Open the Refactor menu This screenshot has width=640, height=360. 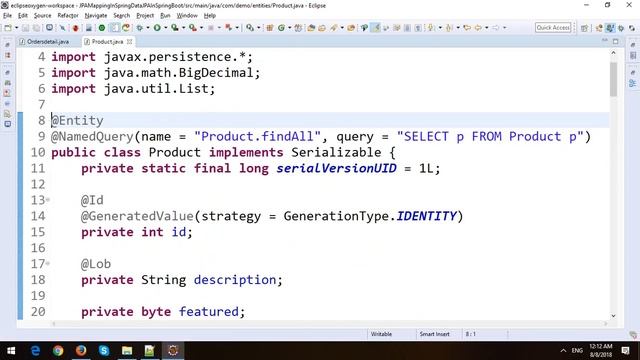[x=68, y=16]
